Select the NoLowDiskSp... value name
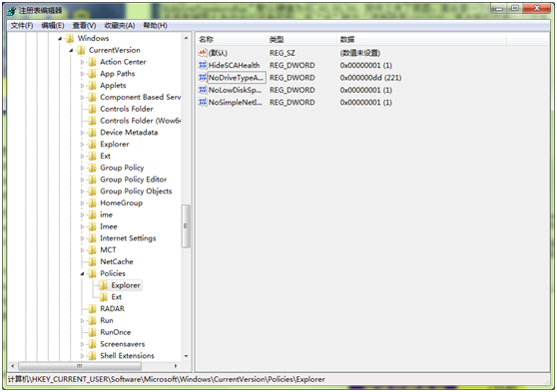The image size is (557, 392). tap(235, 90)
